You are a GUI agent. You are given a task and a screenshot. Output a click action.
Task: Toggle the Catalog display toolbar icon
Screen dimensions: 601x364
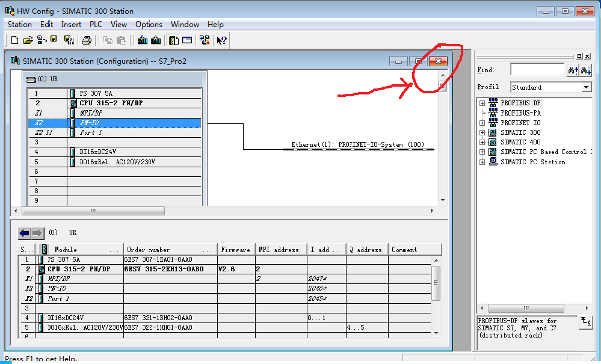[x=173, y=40]
